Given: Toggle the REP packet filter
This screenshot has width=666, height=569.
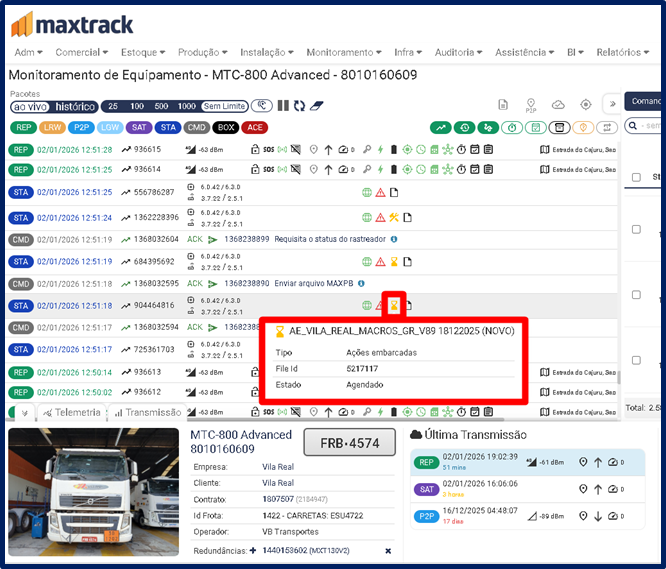Looking at the screenshot, I should click(x=21, y=127).
